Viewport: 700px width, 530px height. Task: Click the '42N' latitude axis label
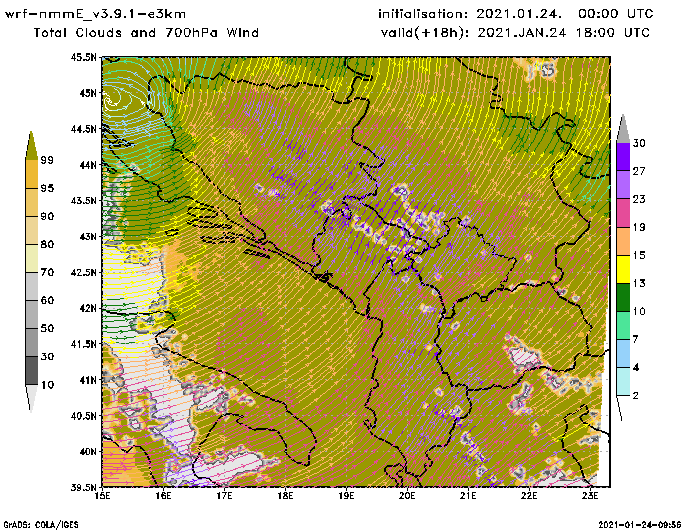coord(88,308)
